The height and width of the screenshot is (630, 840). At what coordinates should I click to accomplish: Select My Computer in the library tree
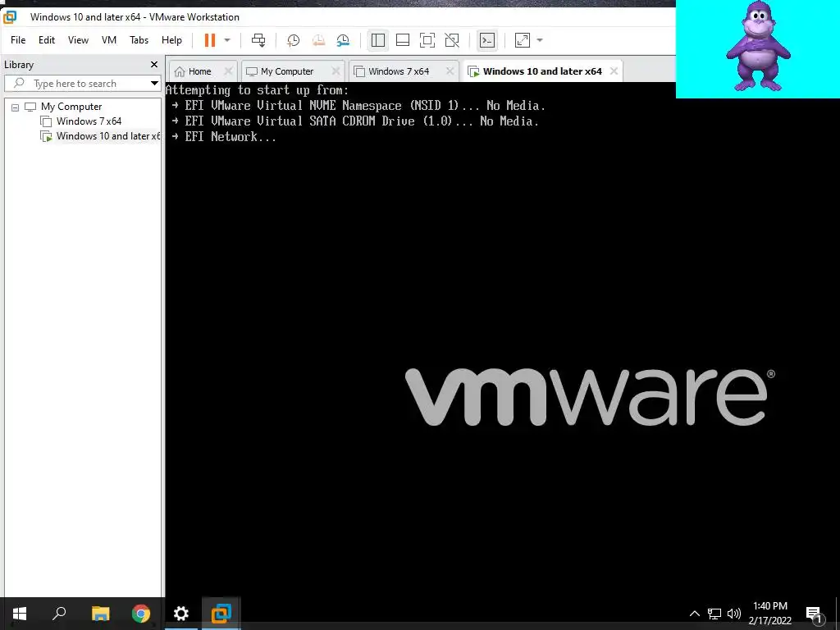tap(71, 107)
